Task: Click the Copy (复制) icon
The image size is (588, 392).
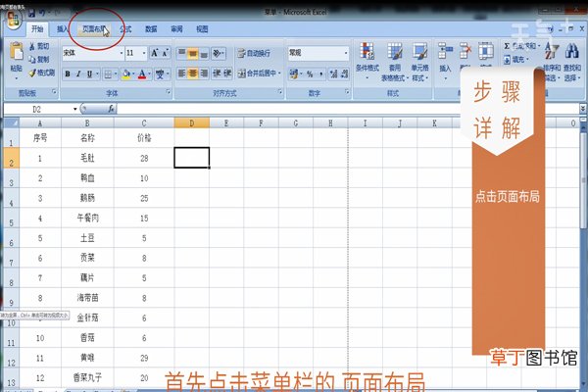Action: pyautogui.click(x=32, y=59)
